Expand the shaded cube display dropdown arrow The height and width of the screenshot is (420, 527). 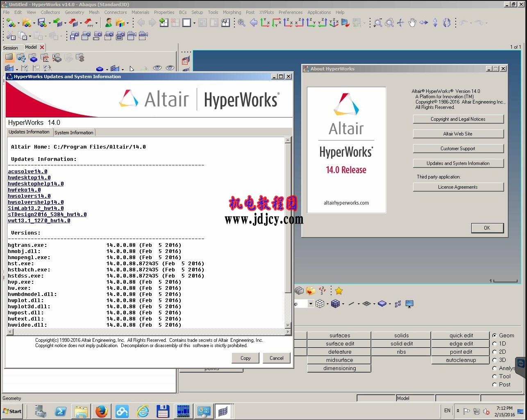pyautogui.click(x=343, y=304)
